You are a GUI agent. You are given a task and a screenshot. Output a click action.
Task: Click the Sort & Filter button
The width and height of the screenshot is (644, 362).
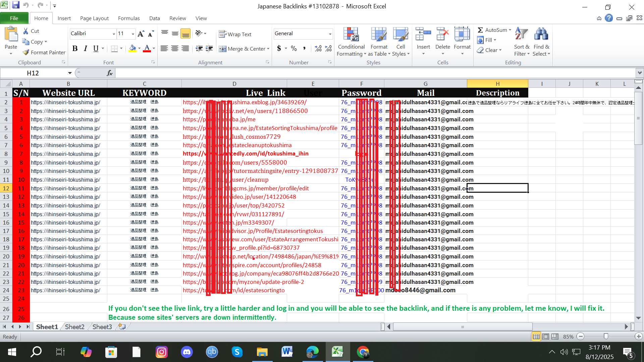coord(522,42)
